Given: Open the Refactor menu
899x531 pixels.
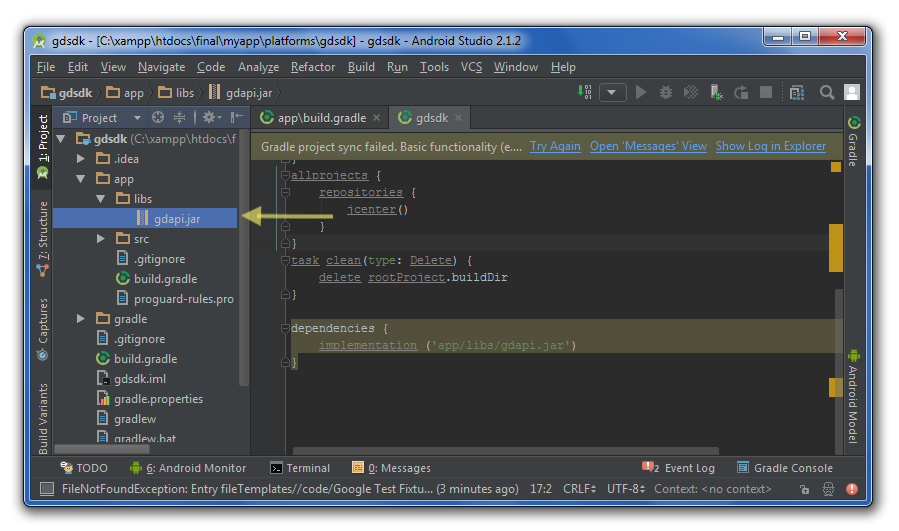Looking at the screenshot, I should 313,67.
